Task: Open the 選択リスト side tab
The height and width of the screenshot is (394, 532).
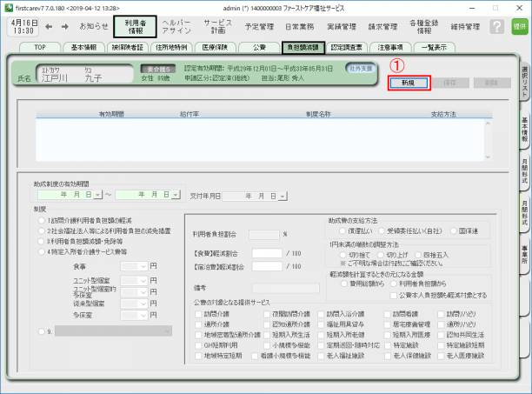Action: [525, 78]
